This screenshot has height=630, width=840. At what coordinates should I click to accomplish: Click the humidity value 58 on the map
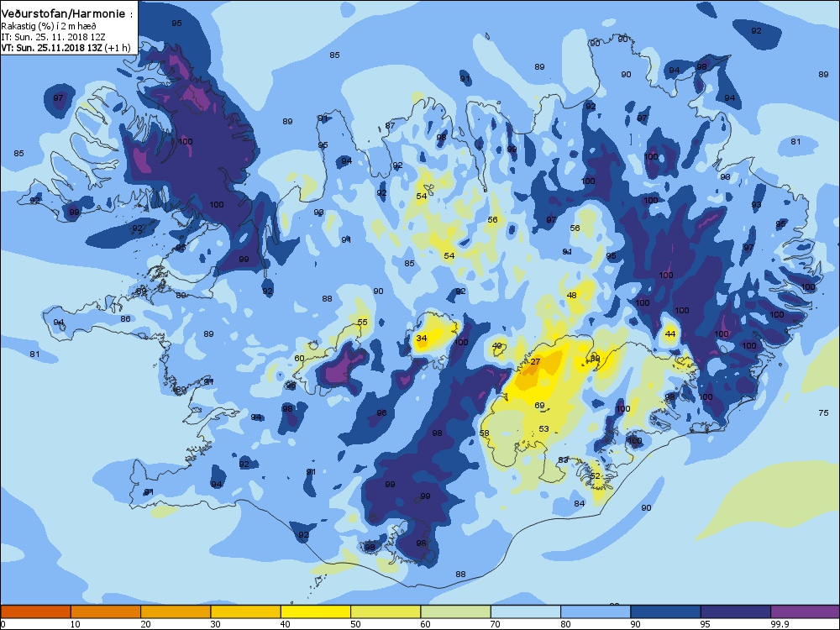click(x=484, y=433)
